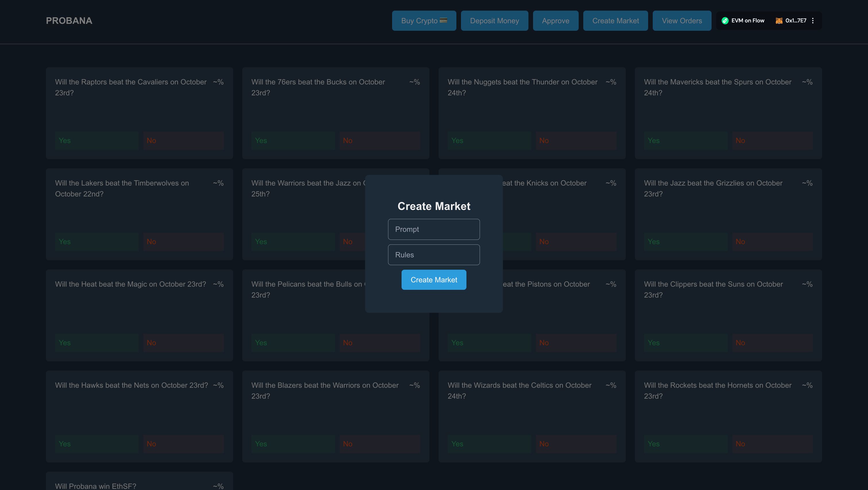Open 'Will the Rockets beat the Hornets' title
The height and width of the screenshot is (490, 868).
pos(718,391)
